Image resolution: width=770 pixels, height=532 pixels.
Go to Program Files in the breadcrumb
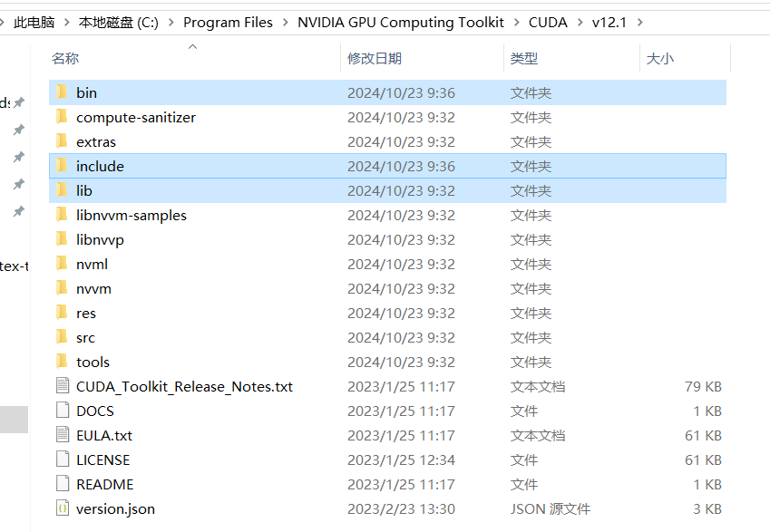coord(228,23)
